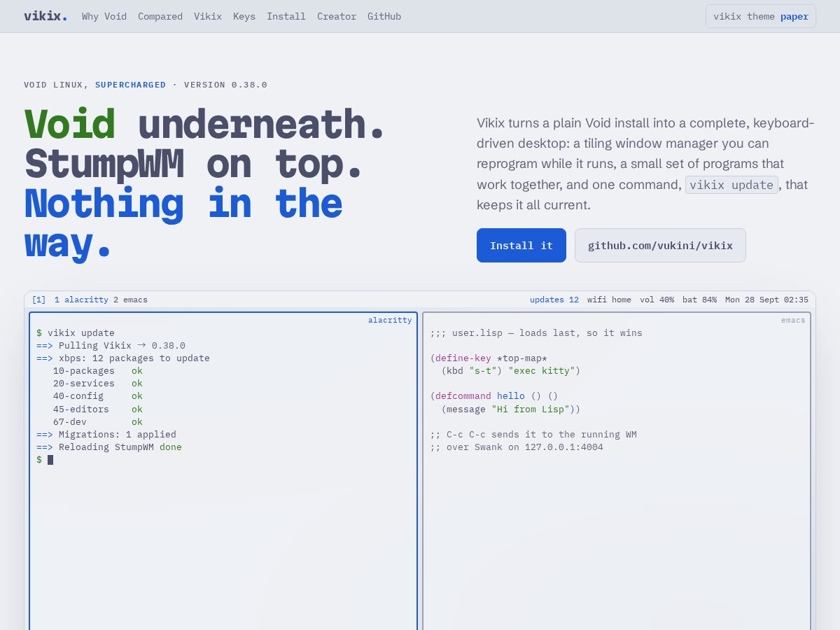
Task: Click the inline 'vikix update' code chip
Action: 731,185
